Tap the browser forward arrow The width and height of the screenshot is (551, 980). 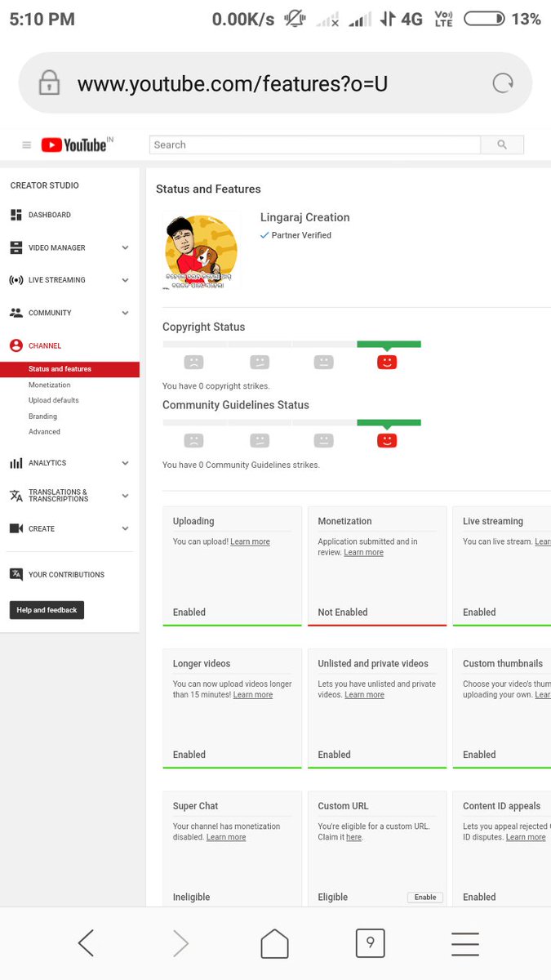coord(180,943)
